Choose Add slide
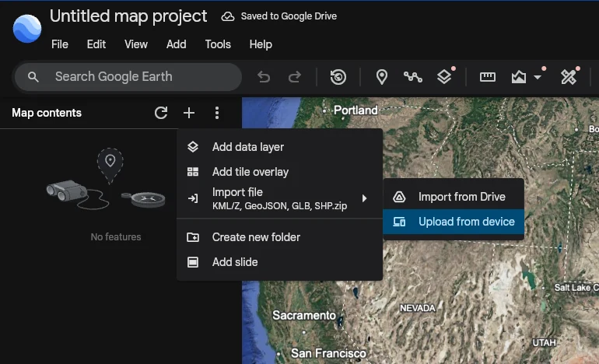Image resolution: width=599 pixels, height=364 pixels. [x=279, y=262]
